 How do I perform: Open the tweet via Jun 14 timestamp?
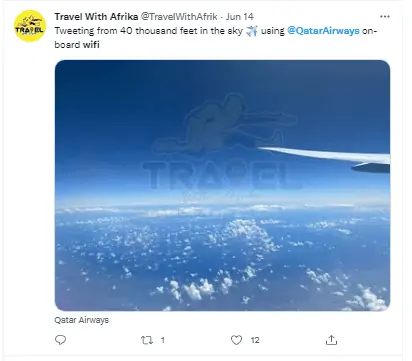coord(240,16)
